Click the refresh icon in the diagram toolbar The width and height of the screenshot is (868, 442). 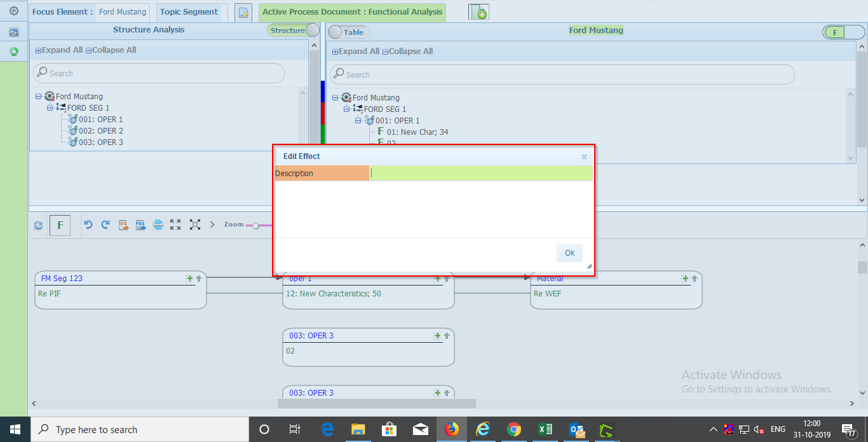point(38,225)
